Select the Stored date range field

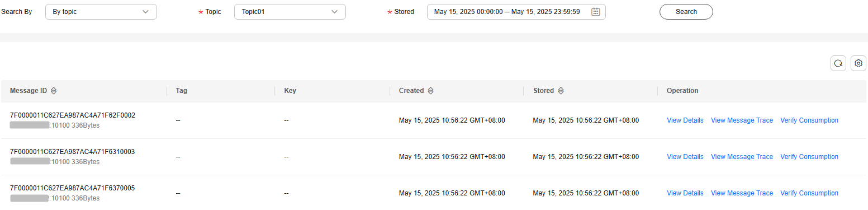[516, 12]
